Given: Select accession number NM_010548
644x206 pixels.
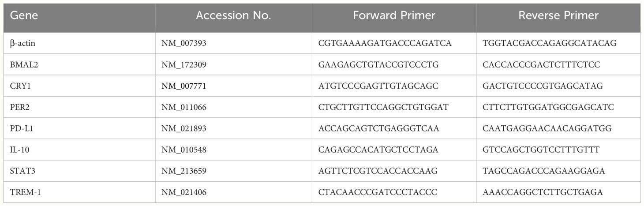Looking at the screenshot, I should pos(184,150).
